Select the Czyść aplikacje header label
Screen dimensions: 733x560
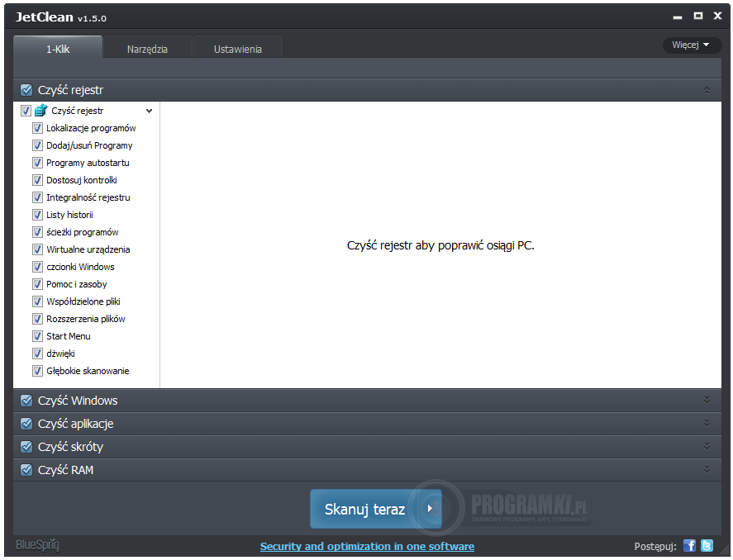click(76, 424)
